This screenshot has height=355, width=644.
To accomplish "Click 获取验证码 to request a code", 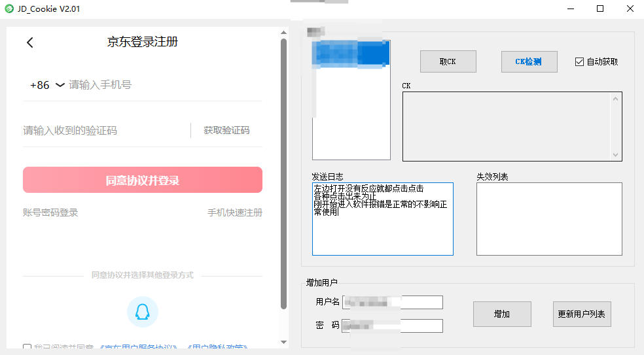I will tap(226, 131).
